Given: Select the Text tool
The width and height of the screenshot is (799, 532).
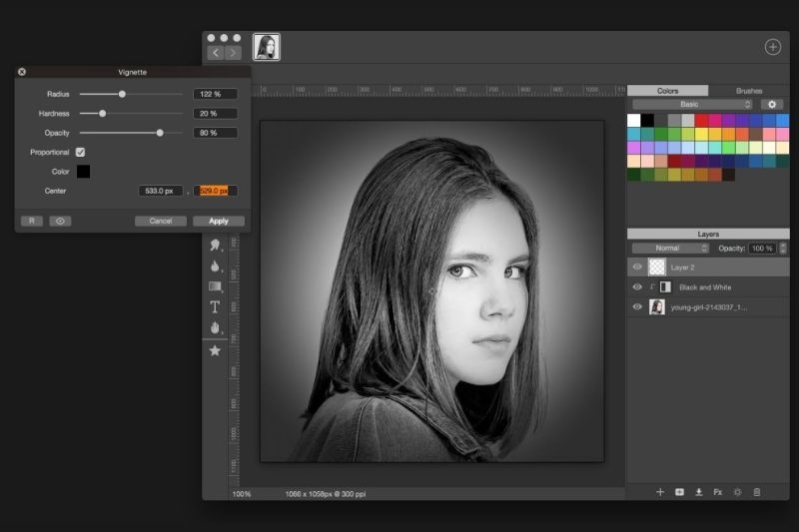Looking at the screenshot, I should coord(215,307).
